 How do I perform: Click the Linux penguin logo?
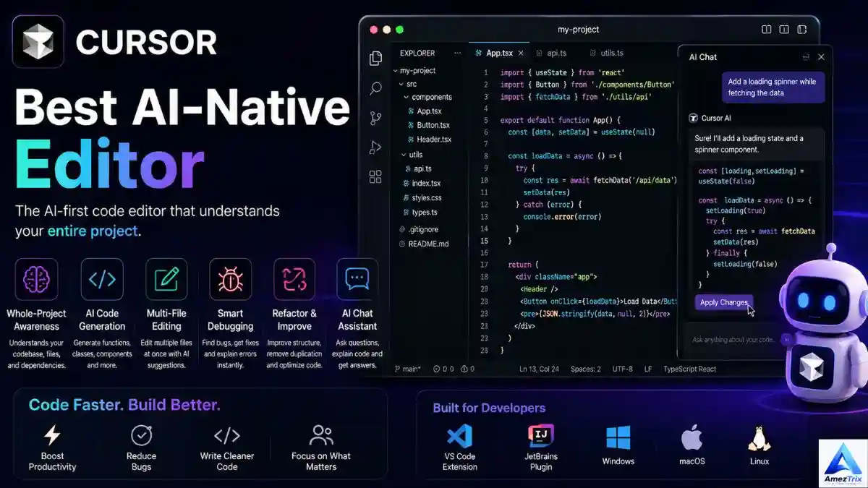tap(759, 437)
